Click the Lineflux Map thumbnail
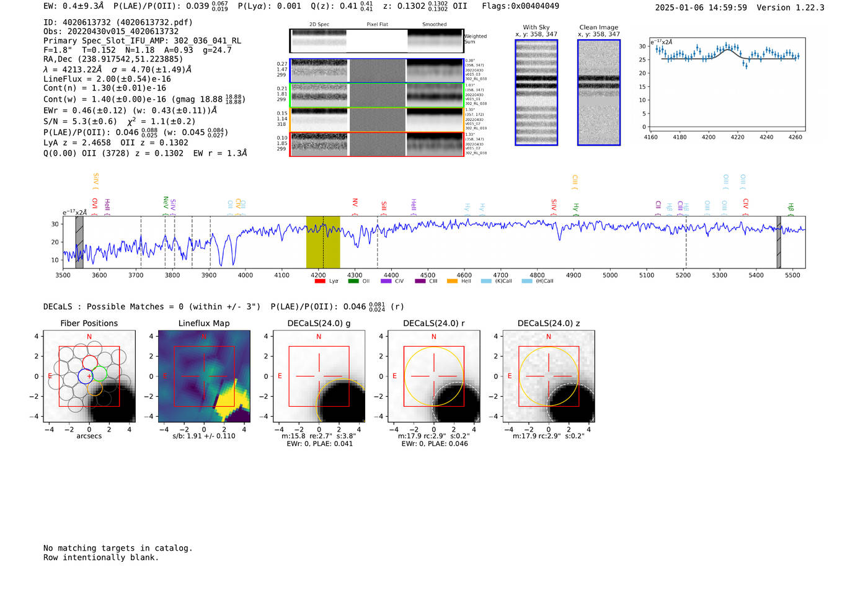 coord(204,376)
